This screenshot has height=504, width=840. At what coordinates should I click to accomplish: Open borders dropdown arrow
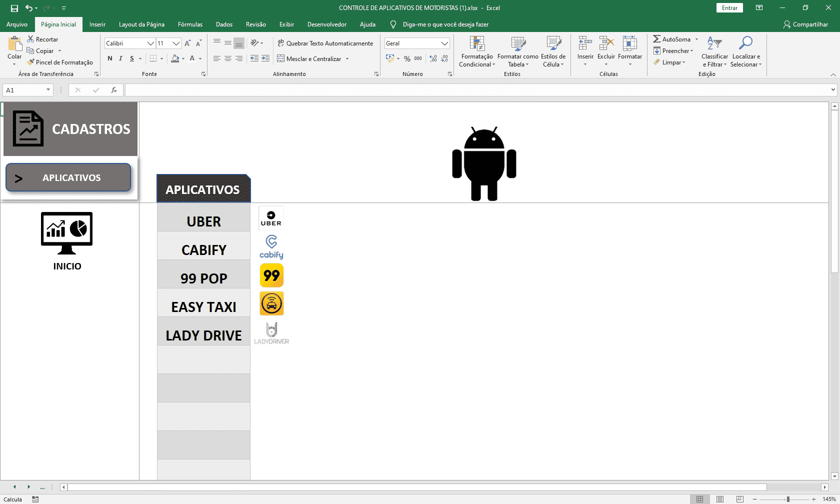(161, 58)
